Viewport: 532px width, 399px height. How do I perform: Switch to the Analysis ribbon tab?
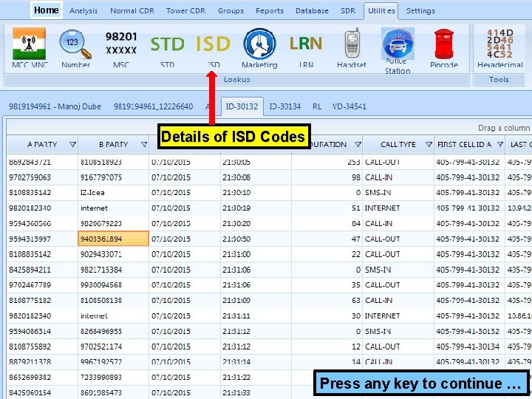click(83, 11)
